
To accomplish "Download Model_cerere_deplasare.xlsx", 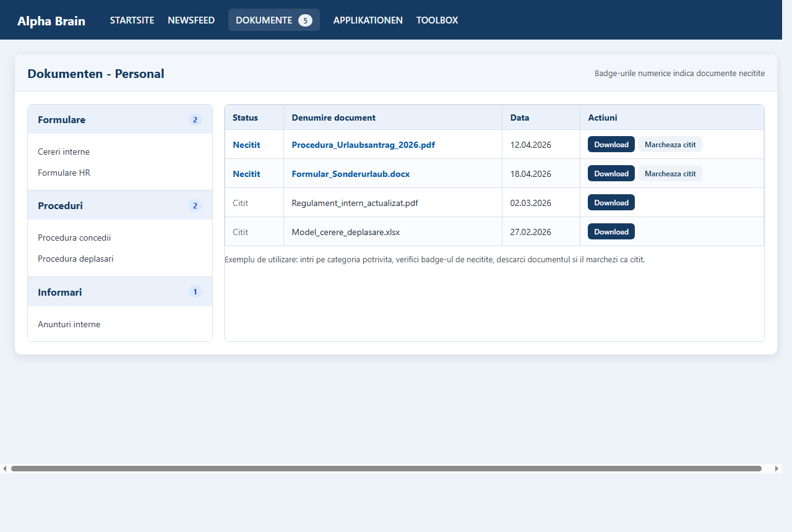I will [x=611, y=231].
